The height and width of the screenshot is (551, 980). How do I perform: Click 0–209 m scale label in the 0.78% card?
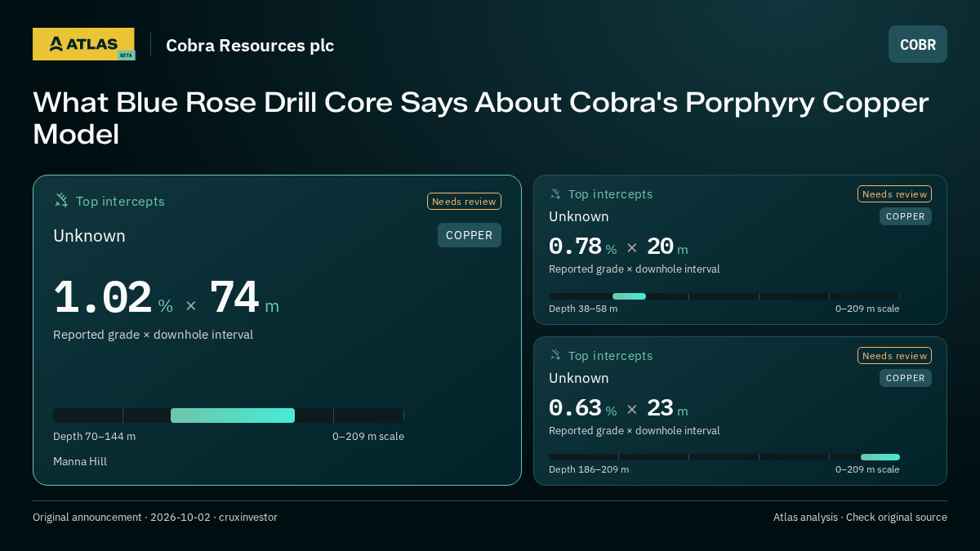[x=867, y=309]
